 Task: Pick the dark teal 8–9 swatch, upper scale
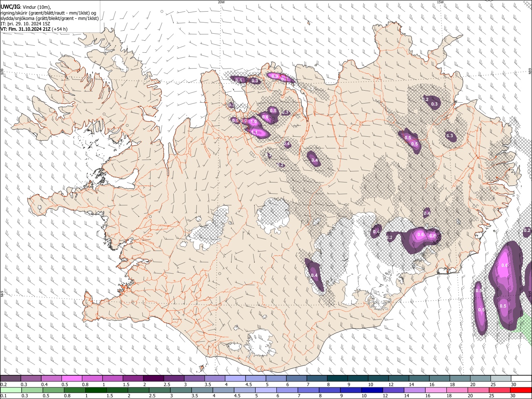coord(337,379)
